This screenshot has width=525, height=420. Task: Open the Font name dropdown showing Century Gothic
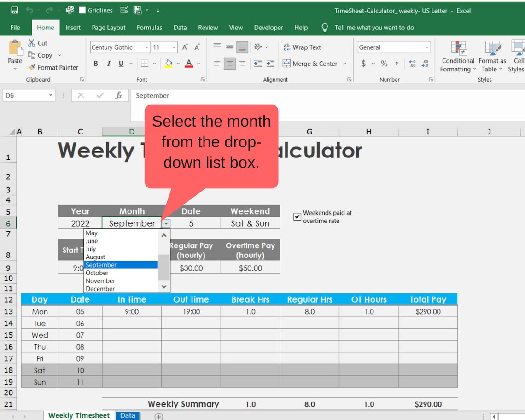point(146,47)
